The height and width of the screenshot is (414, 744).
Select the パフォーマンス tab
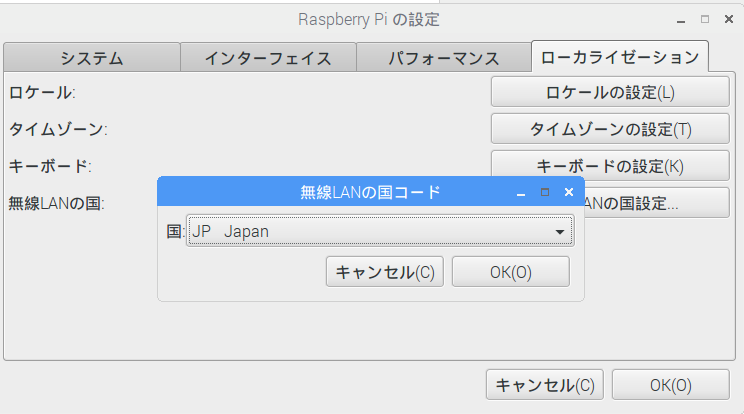pyautogui.click(x=443, y=57)
